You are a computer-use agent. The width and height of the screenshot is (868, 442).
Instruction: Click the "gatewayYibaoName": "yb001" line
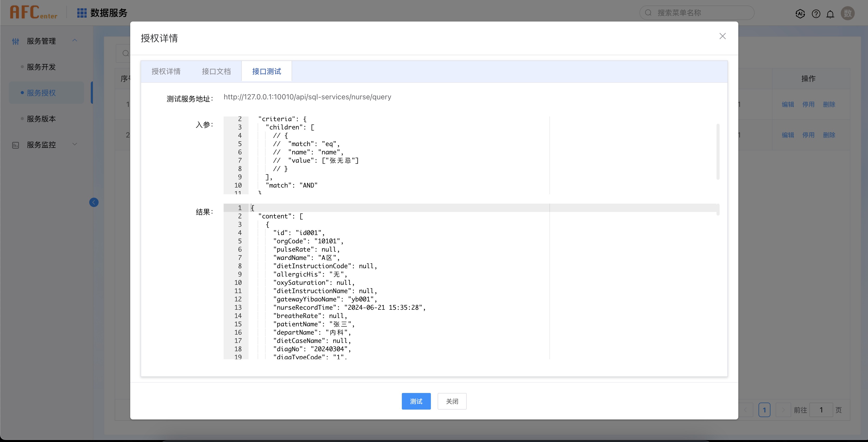click(x=325, y=299)
